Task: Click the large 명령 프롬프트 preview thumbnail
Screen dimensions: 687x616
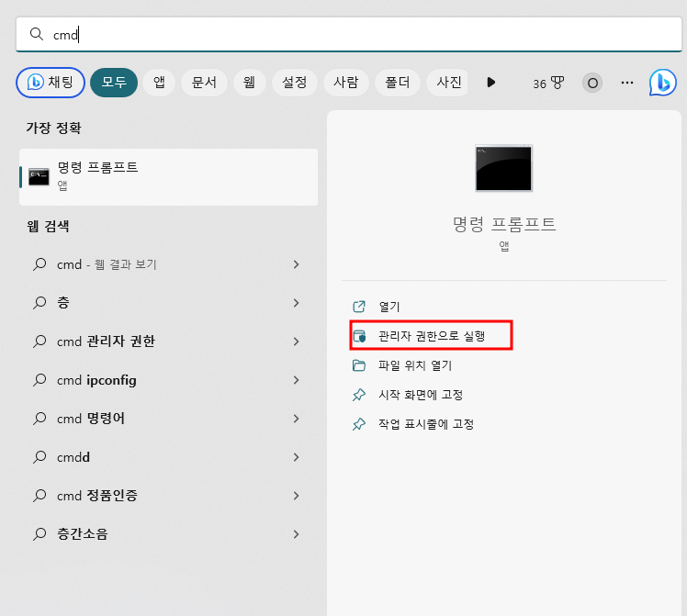Action: [504, 168]
